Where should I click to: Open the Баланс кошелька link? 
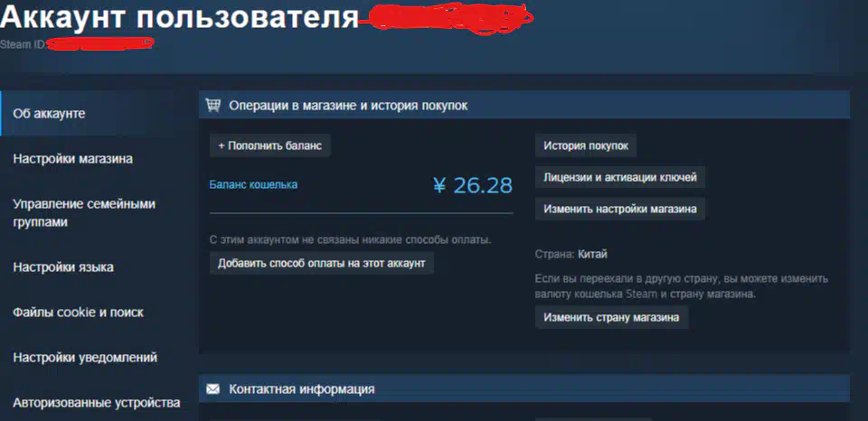pos(253,185)
